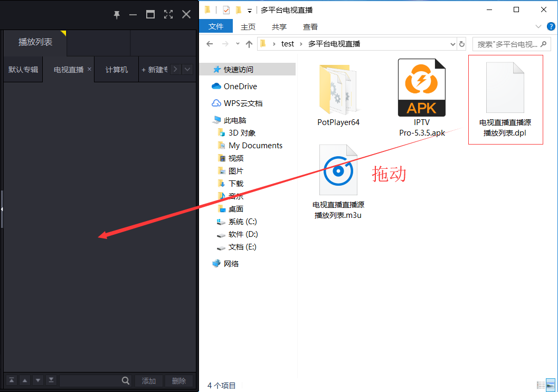Open the Quick Access toolbar customize menu
Image resolution: width=558 pixels, height=392 pixels.
pyautogui.click(x=249, y=10)
